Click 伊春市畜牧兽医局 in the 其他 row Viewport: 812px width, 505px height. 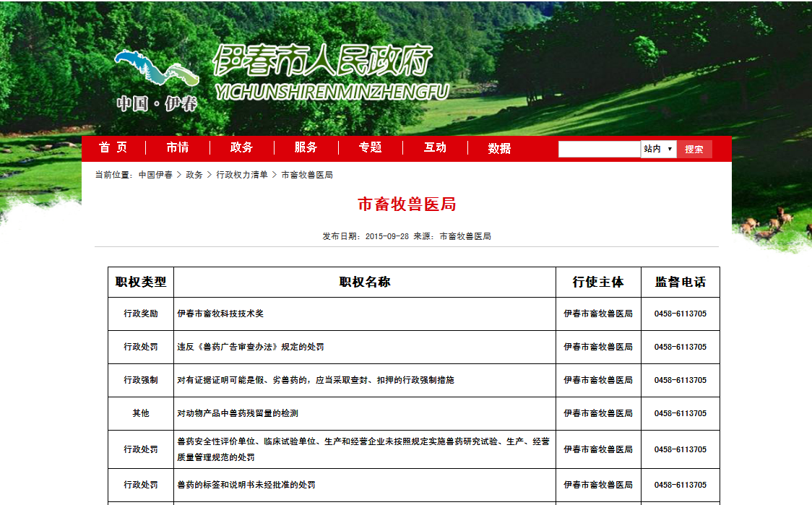[598, 413]
